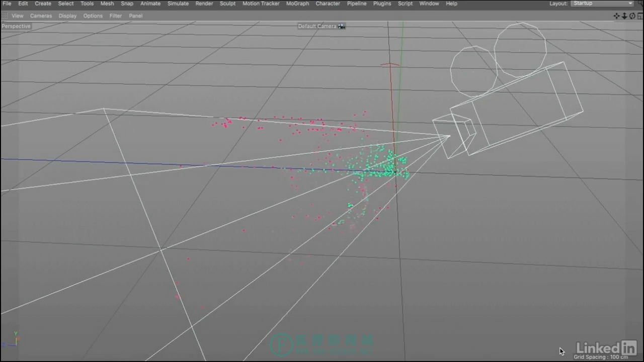Image resolution: width=644 pixels, height=362 pixels.
Task: Open the viewport Cameras menu
Action: (41, 16)
